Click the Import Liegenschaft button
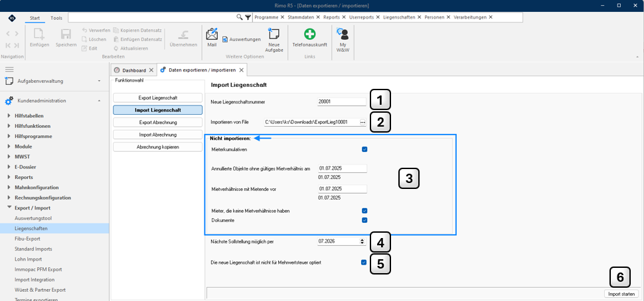 158,110
